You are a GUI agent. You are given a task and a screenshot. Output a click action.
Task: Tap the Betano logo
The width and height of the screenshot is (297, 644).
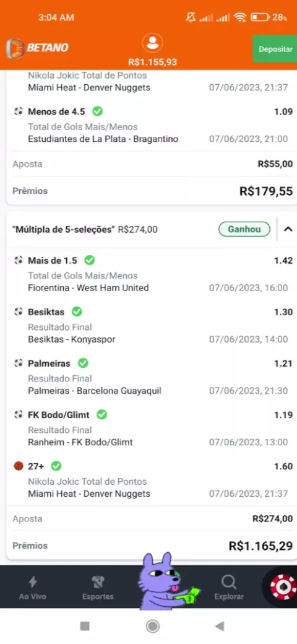[37, 48]
